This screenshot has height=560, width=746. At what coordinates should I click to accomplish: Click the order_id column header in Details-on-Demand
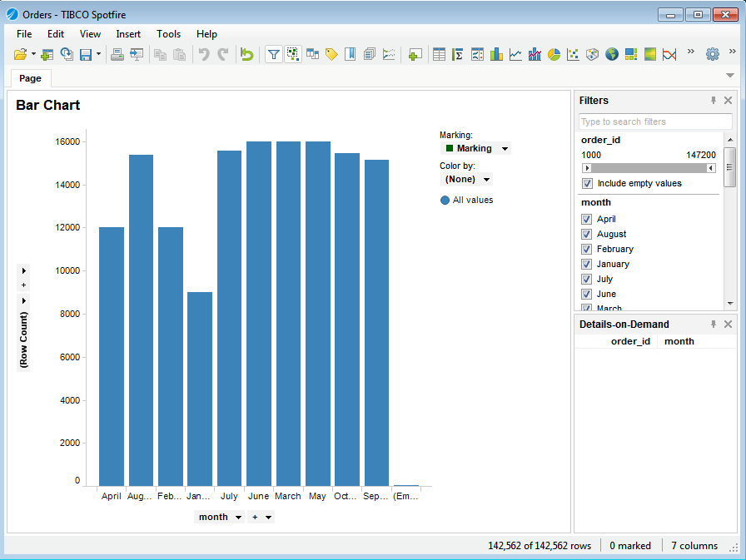click(x=630, y=341)
